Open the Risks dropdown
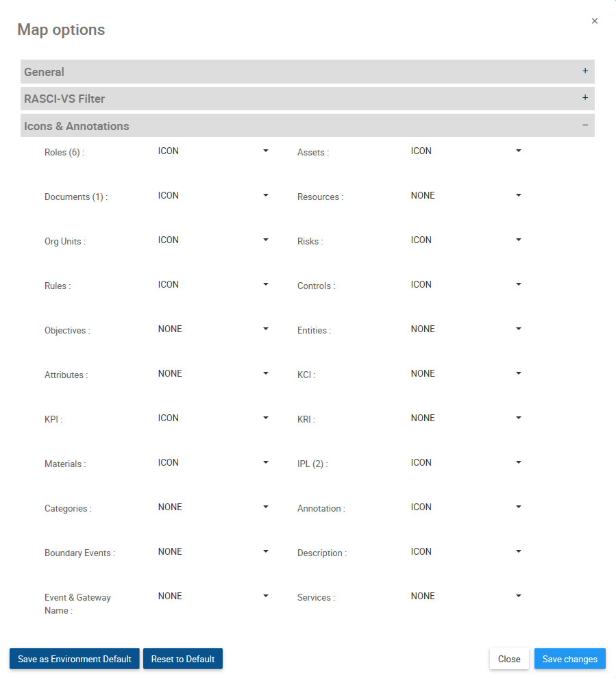The image size is (616, 678). pyautogui.click(x=466, y=240)
